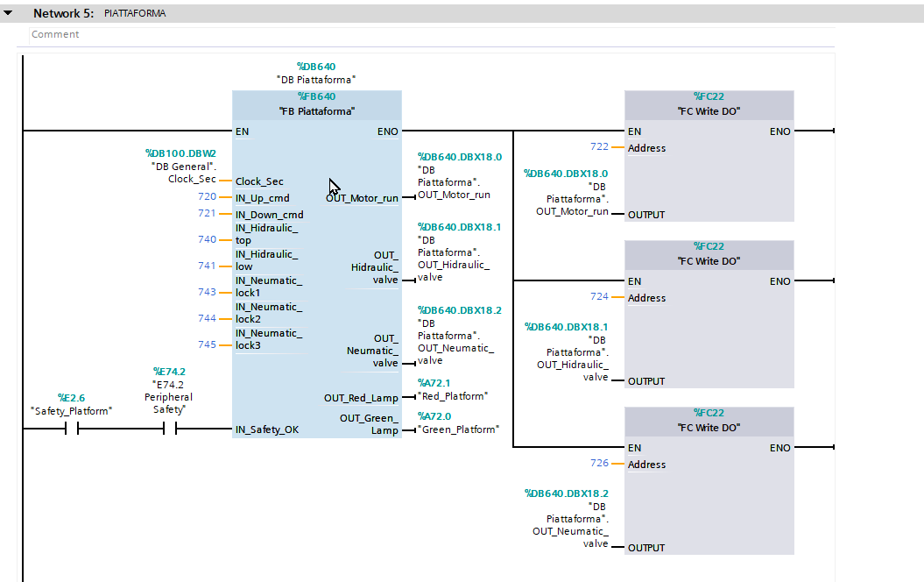Select %DB640.DBX18.1 operand feeding second FC22 OUTPUT

click(566, 327)
